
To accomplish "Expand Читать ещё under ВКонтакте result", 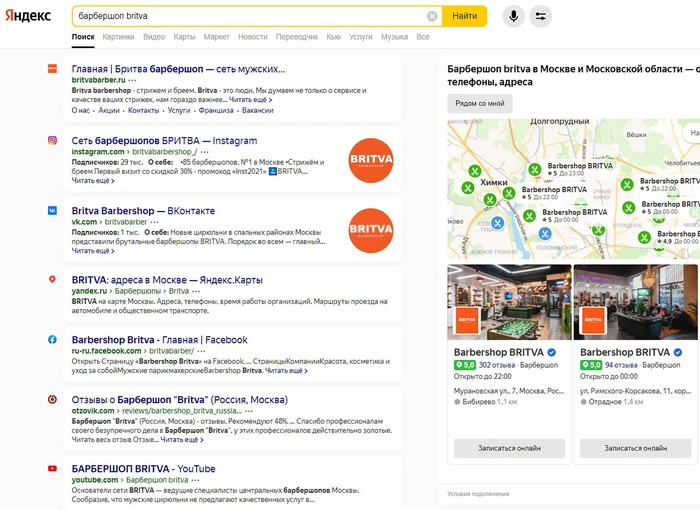I will tap(93, 251).
